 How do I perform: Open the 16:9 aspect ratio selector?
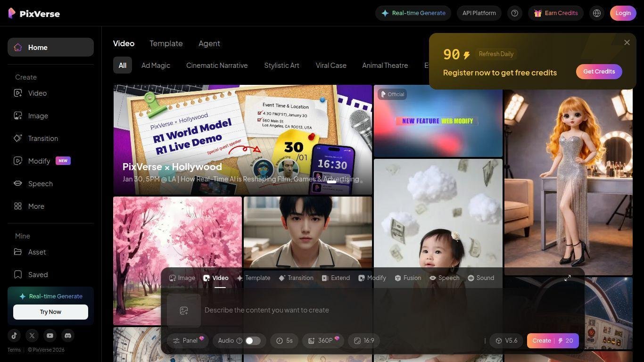click(x=364, y=341)
